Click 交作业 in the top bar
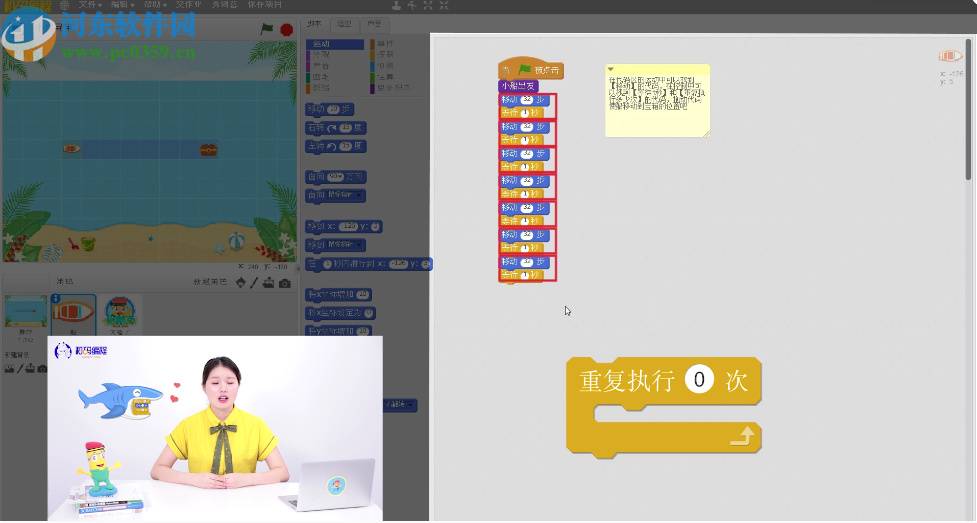Viewport: 977px width, 523px height. pos(188,5)
